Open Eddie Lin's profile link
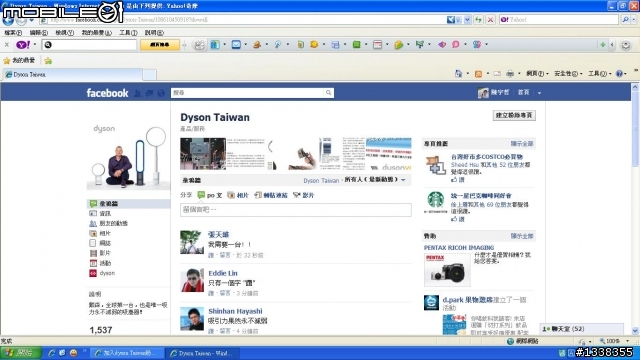The height and width of the screenshot is (360, 640). 222,273
